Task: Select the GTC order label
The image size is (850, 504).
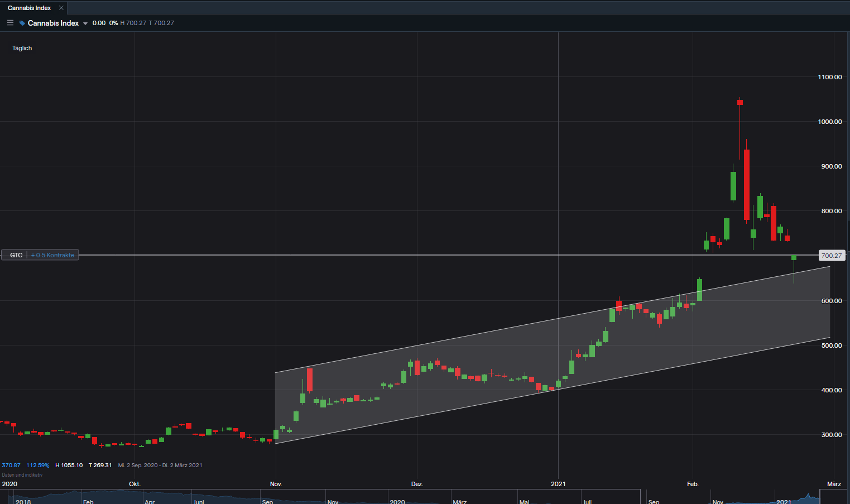Action: point(16,255)
